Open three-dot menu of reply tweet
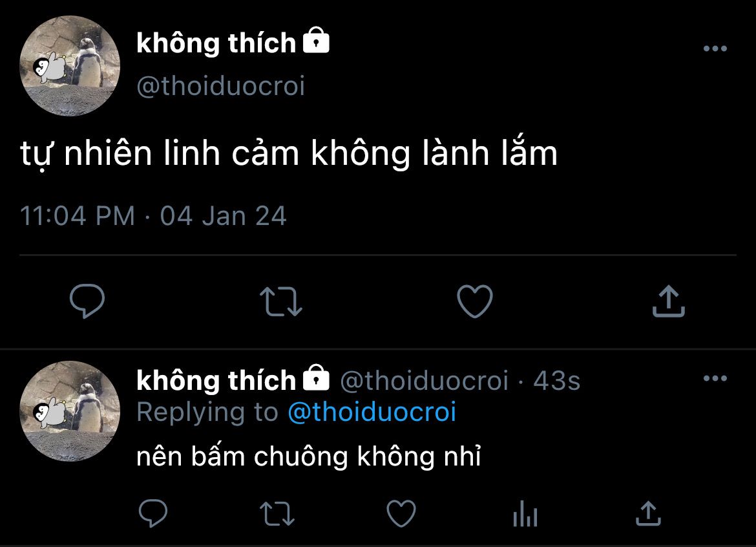Screen dimensions: 756x547 [715, 378]
